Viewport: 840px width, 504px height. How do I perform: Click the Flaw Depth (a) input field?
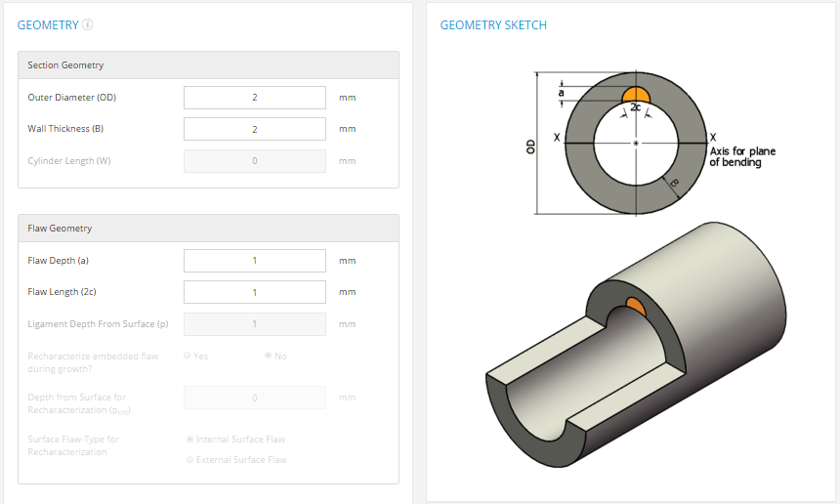point(255,260)
